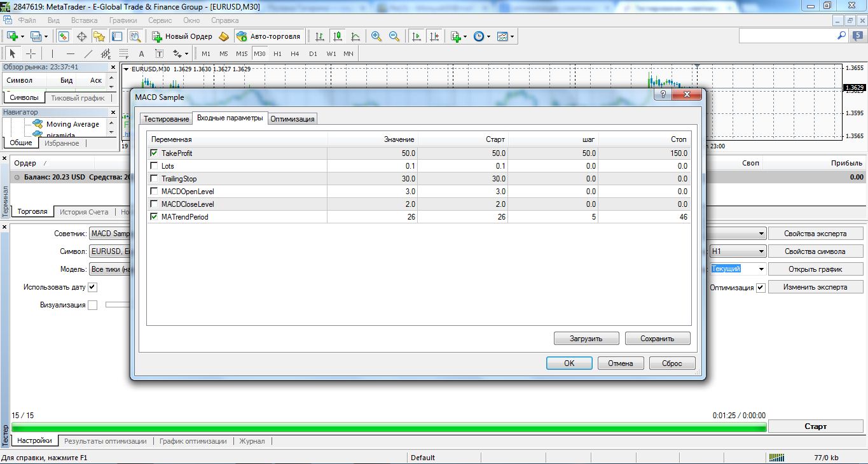The image size is (868, 464).
Task: Toggle Авто-торговля in the toolbar
Action: click(x=270, y=36)
